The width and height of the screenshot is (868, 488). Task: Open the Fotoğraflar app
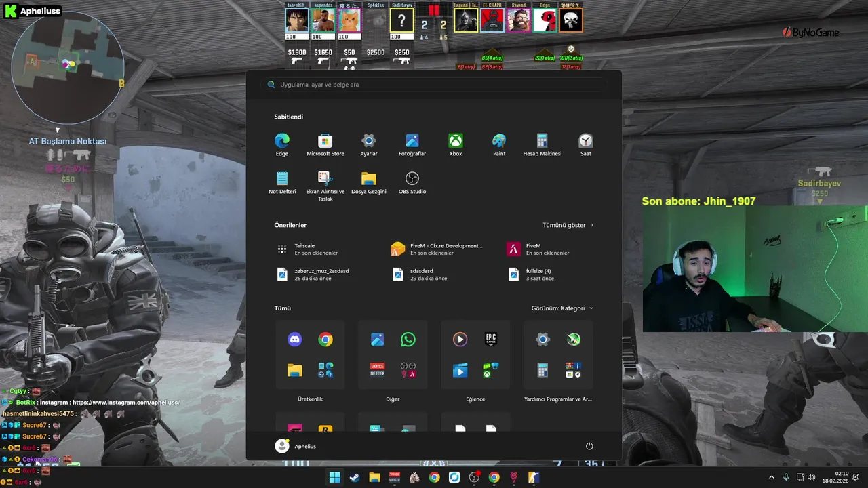point(412,144)
